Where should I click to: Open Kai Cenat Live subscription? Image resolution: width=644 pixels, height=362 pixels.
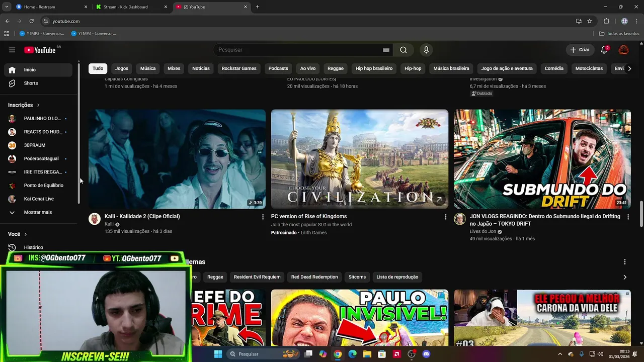click(x=38, y=199)
